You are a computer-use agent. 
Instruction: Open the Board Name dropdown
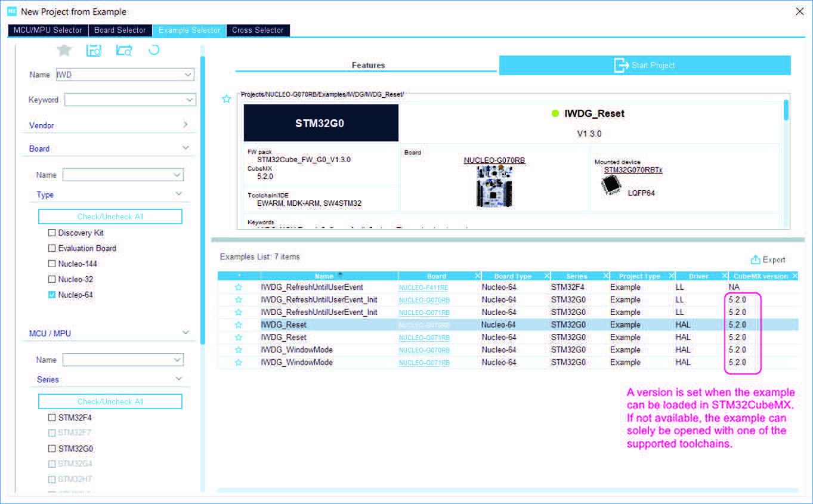pos(177,175)
